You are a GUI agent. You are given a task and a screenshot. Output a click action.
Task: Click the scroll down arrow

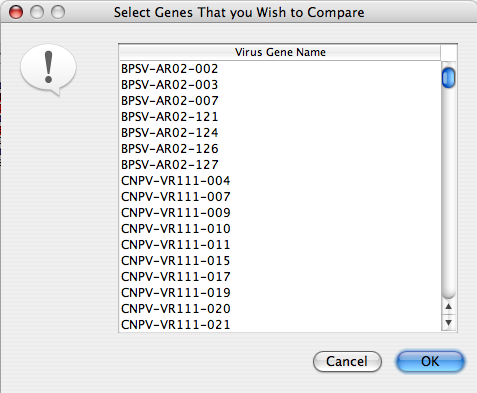click(448, 322)
